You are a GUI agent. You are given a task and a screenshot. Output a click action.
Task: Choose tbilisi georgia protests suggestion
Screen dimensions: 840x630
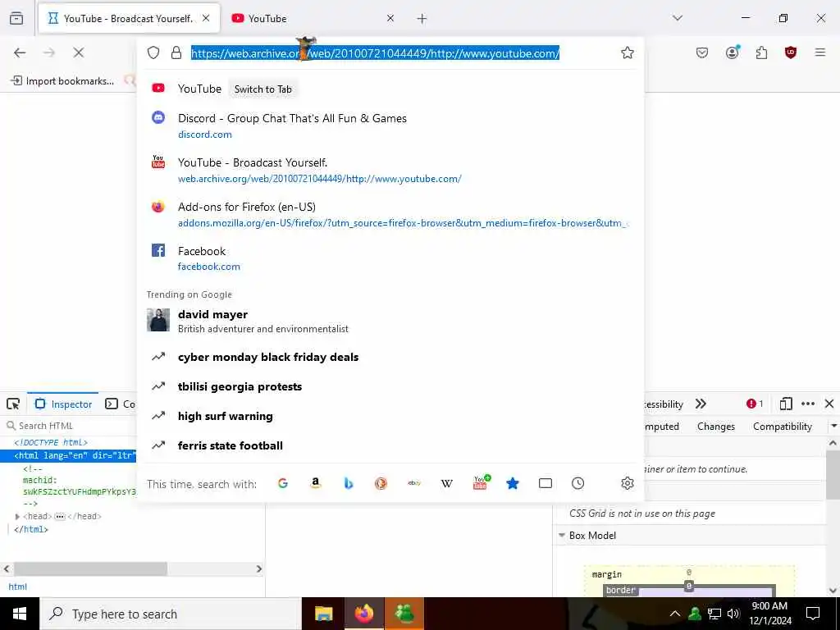(x=390, y=386)
